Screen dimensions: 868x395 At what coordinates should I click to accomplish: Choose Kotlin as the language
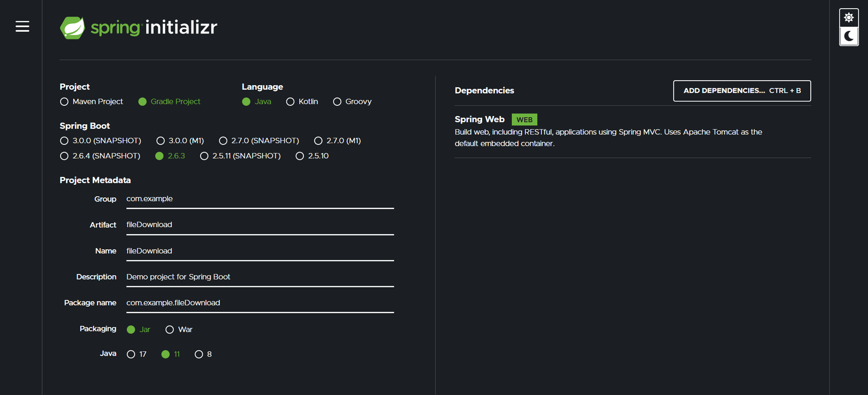click(302, 101)
